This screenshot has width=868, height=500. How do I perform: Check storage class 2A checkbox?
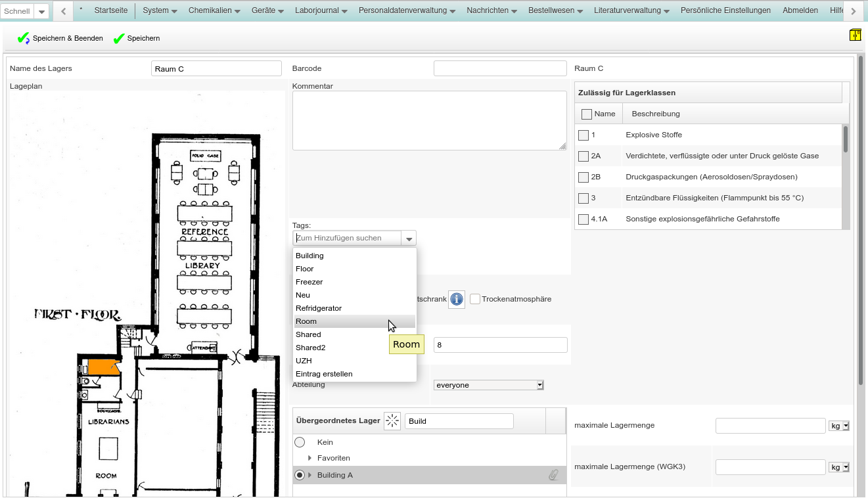pyautogui.click(x=583, y=156)
